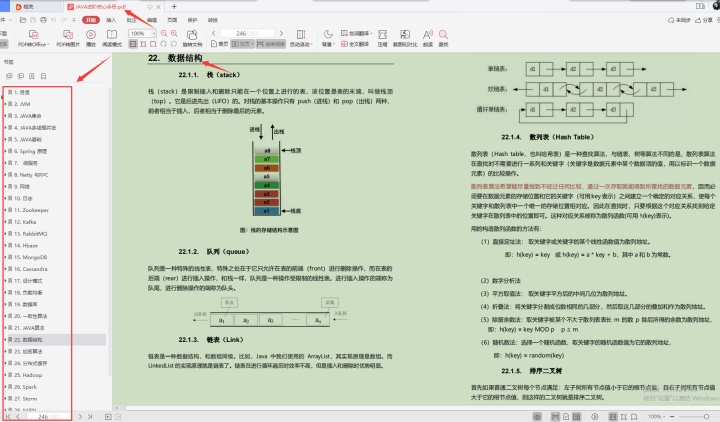Screen dimensions: 720x422
Task: Select bookmark 11. Zookeeper
Action: tap(31, 210)
